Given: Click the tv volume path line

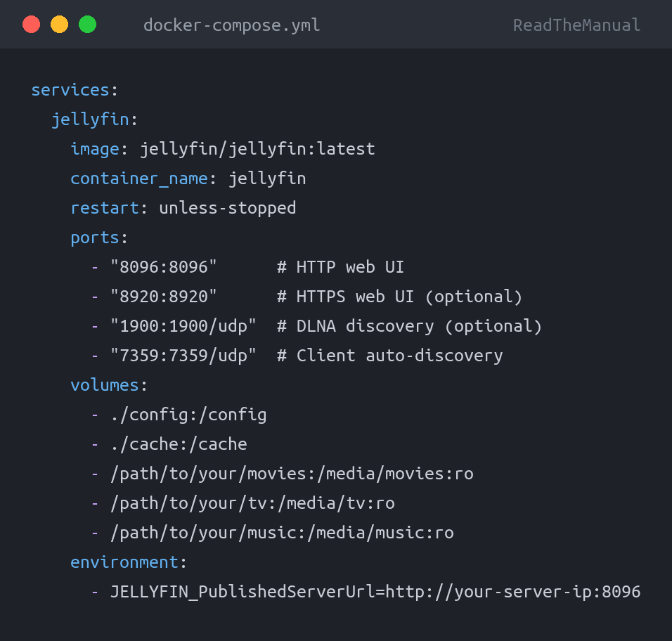Looking at the screenshot, I should pos(252,503).
